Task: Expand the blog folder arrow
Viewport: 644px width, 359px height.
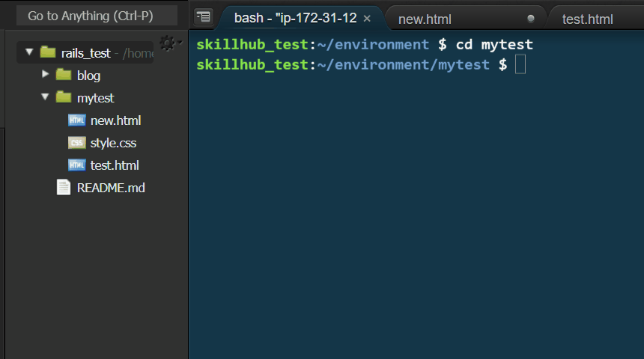Action: [x=45, y=74]
